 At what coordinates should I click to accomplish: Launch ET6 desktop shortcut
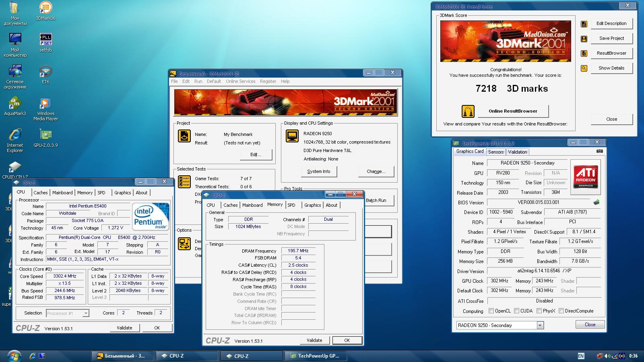point(45,74)
